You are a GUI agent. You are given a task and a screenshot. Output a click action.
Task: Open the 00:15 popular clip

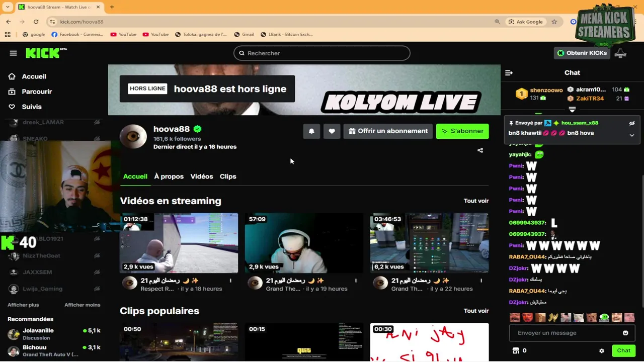(x=304, y=342)
